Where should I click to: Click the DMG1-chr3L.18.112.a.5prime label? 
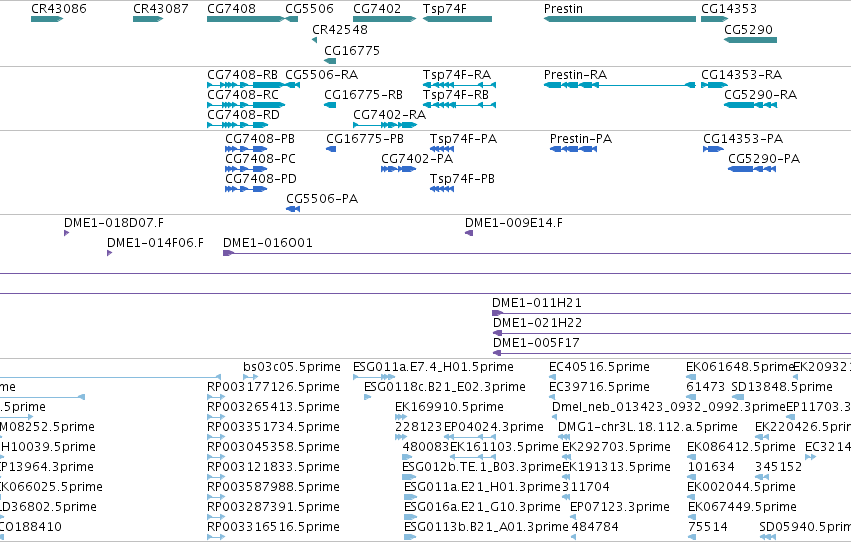pos(648,427)
